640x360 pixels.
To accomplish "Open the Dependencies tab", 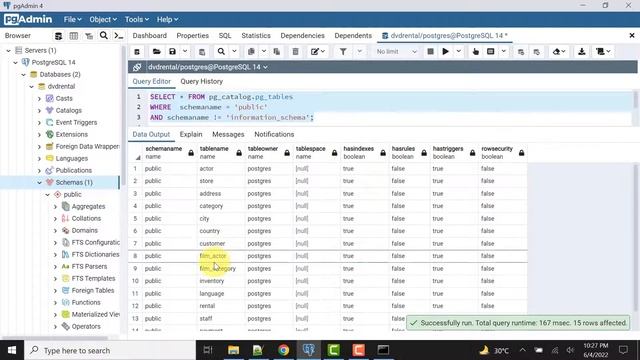I will point(302,36).
